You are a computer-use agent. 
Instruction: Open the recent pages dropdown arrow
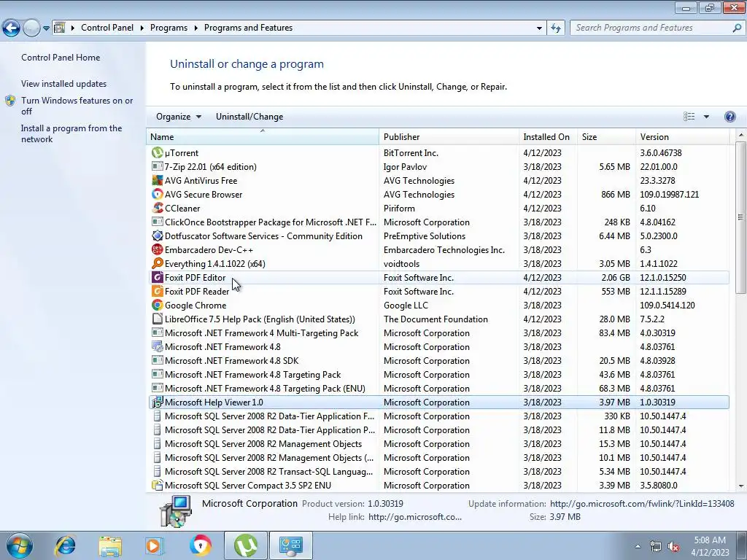tap(46, 28)
